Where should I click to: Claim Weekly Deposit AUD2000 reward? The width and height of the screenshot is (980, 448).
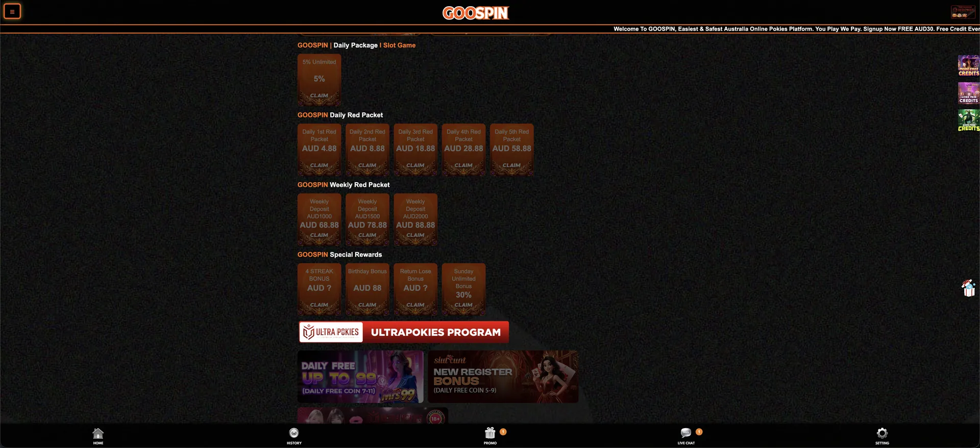tap(415, 235)
